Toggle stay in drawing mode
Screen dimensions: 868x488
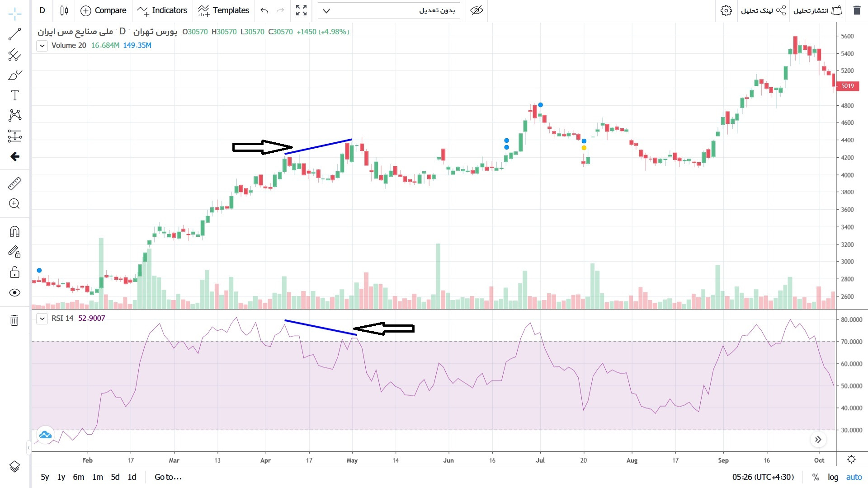click(x=14, y=252)
